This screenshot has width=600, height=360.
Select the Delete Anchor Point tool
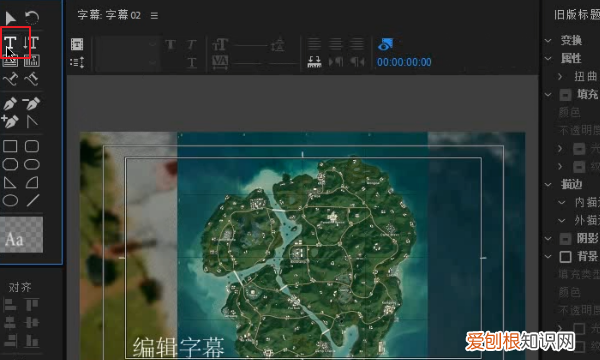click(x=32, y=103)
